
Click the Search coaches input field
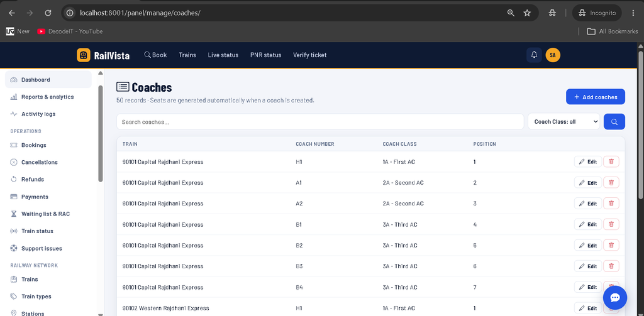(320, 121)
